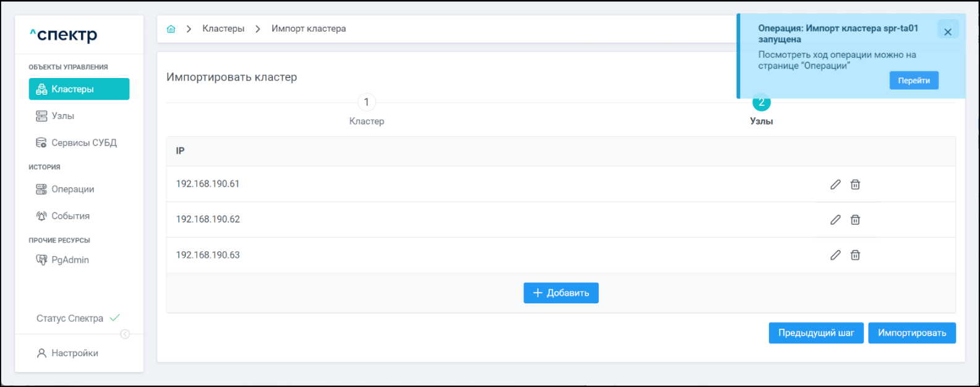Delete the 192.168.190.61 node entry

pyautogui.click(x=855, y=185)
